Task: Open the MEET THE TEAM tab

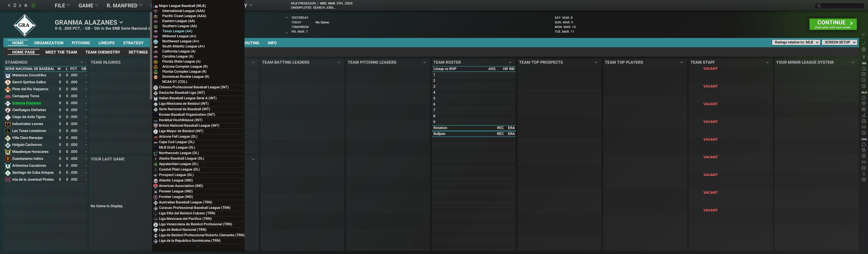Action: (61, 52)
